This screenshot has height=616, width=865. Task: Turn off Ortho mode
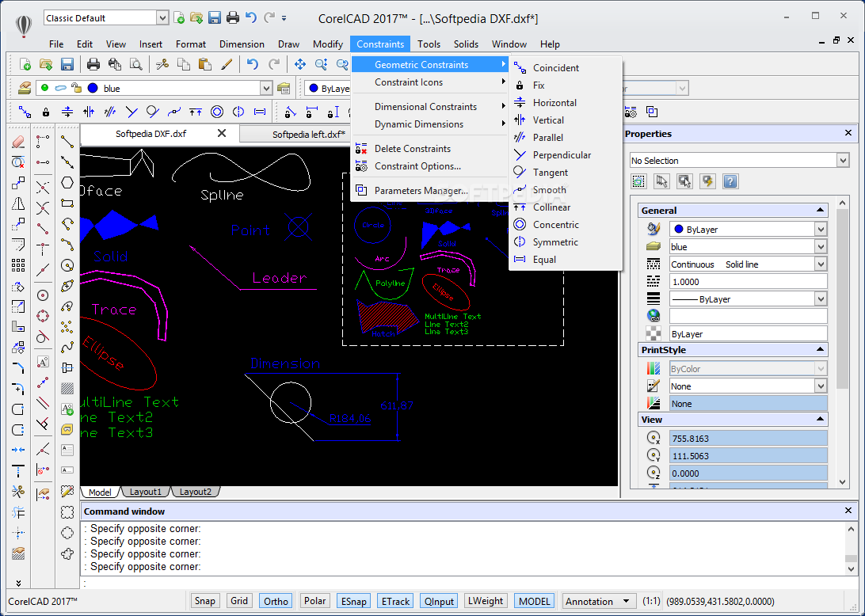click(276, 601)
